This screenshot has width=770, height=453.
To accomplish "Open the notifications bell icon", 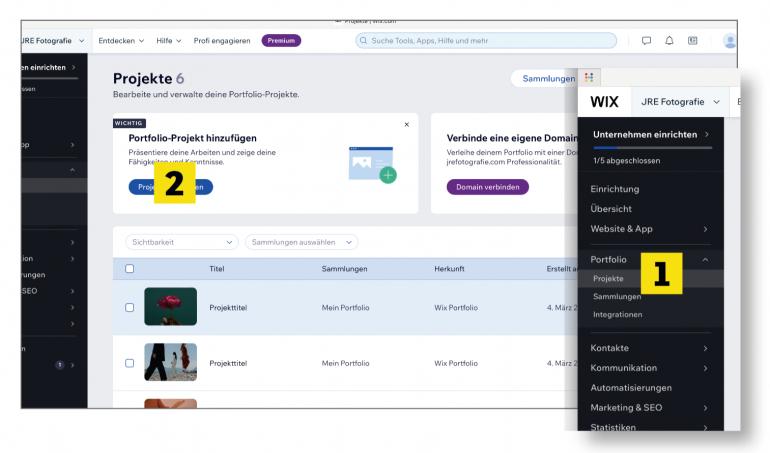I will click(669, 41).
